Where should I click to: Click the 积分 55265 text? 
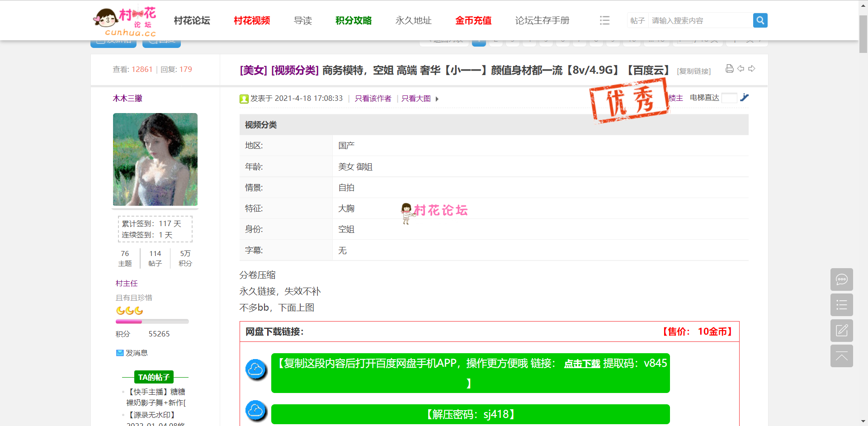click(x=143, y=334)
